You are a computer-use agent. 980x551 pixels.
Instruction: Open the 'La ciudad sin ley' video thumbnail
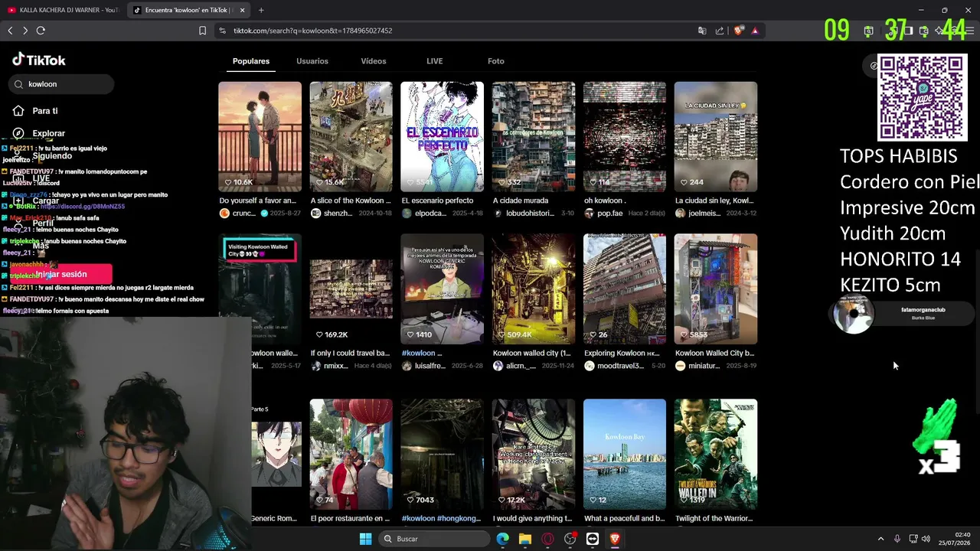[716, 137]
